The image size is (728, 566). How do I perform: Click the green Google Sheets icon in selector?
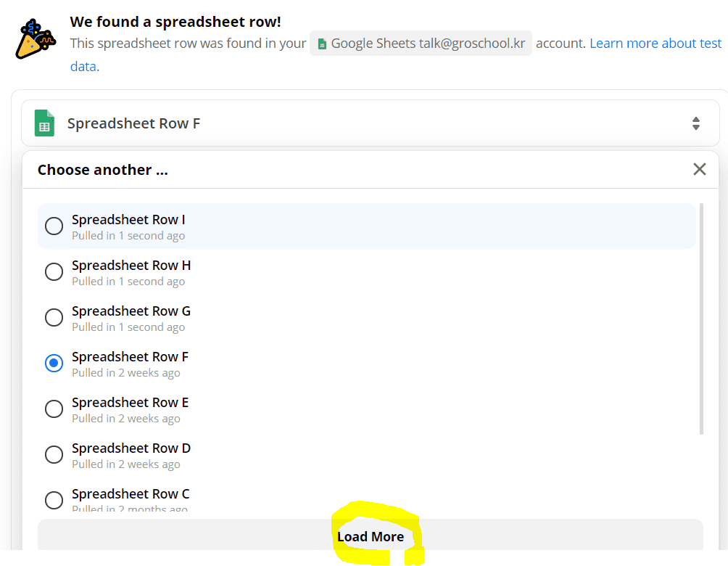(44, 123)
